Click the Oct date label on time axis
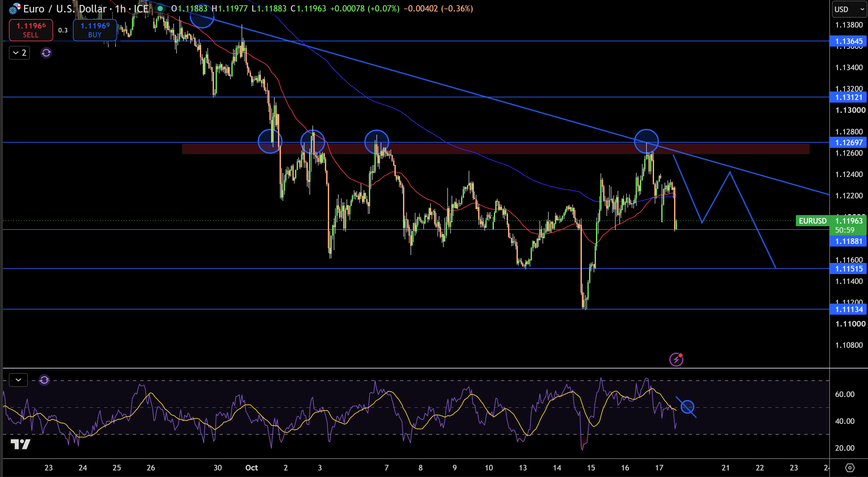Image resolution: width=868 pixels, height=477 pixels. click(x=251, y=467)
